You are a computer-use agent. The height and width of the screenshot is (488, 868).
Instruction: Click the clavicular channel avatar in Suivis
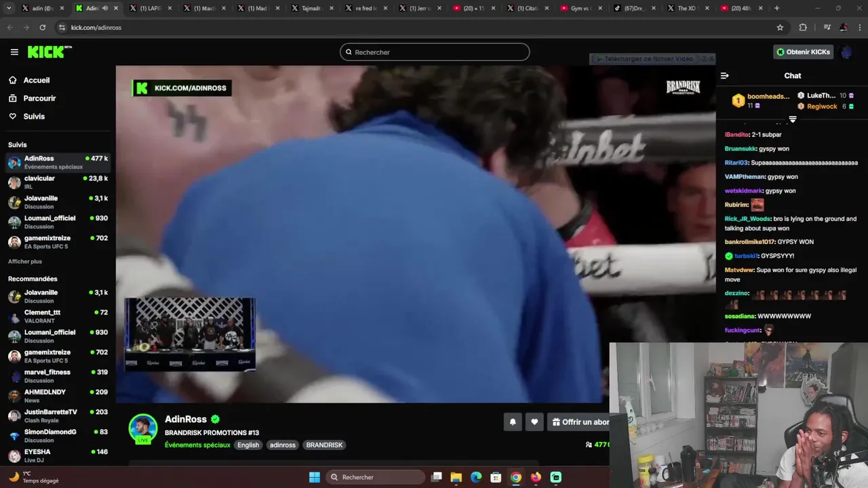tap(14, 182)
